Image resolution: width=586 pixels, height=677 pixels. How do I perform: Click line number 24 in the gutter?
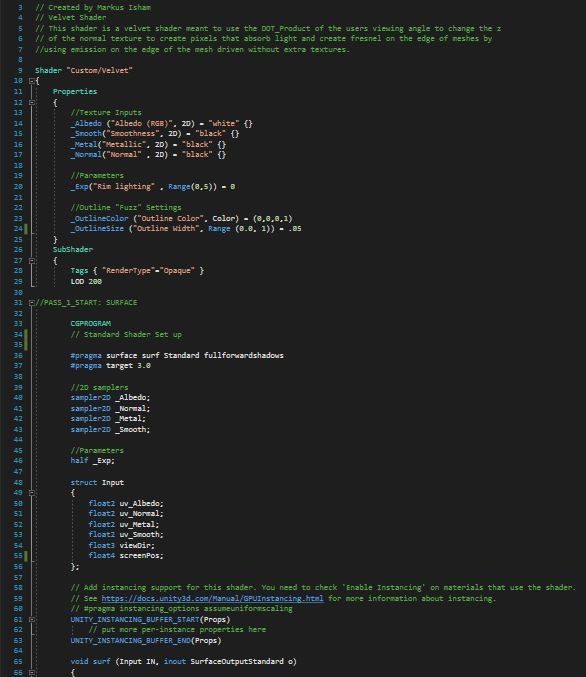coord(18,228)
